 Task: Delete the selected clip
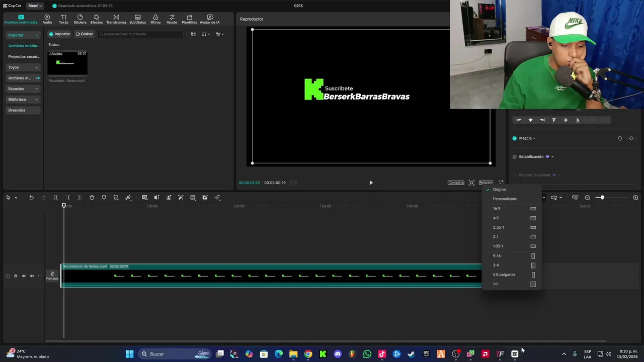click(x=92, y=198)
